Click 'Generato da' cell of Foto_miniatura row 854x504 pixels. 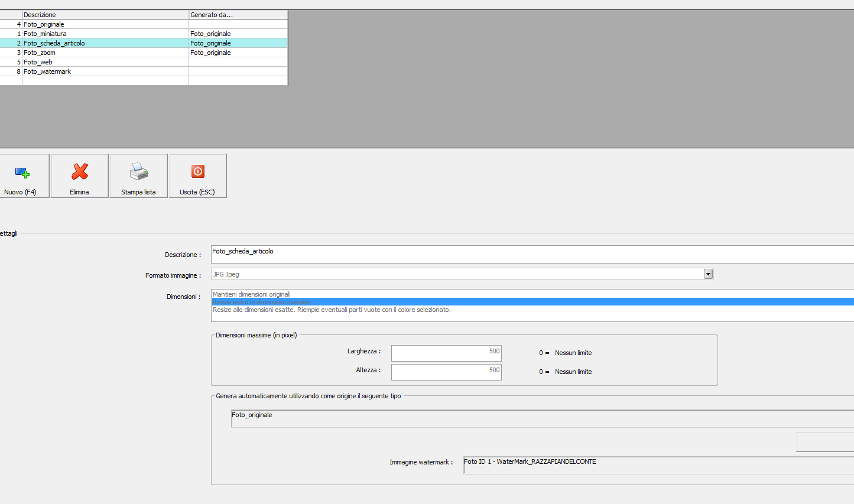click(238, 34)
